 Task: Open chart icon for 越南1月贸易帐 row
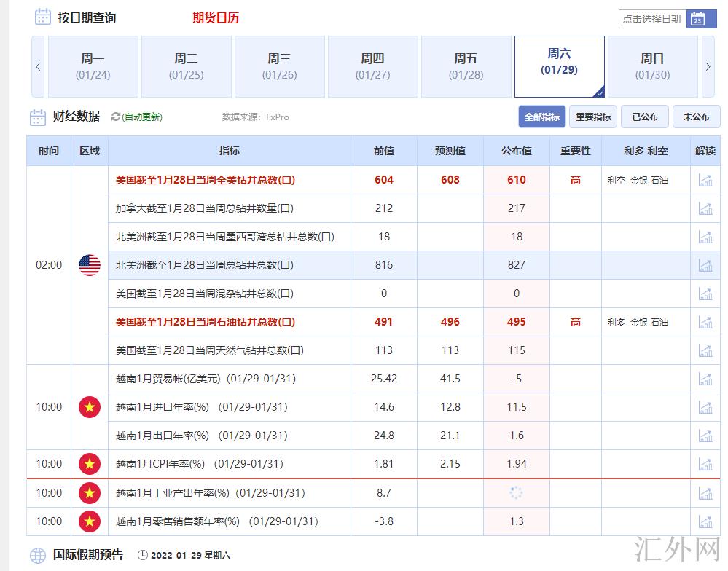tap(705, 379)
